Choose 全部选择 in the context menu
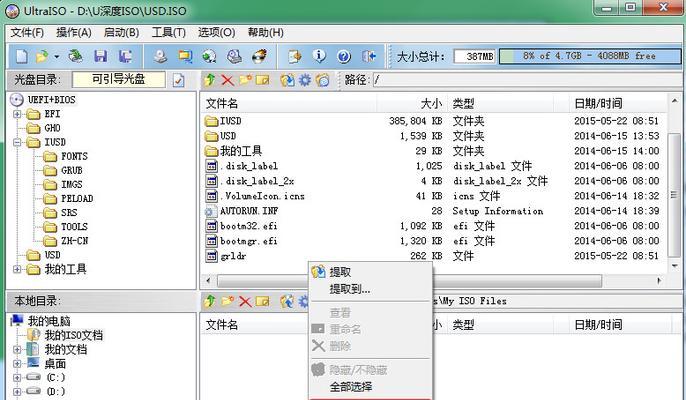 pyautogui.click(x=371, y=387)
